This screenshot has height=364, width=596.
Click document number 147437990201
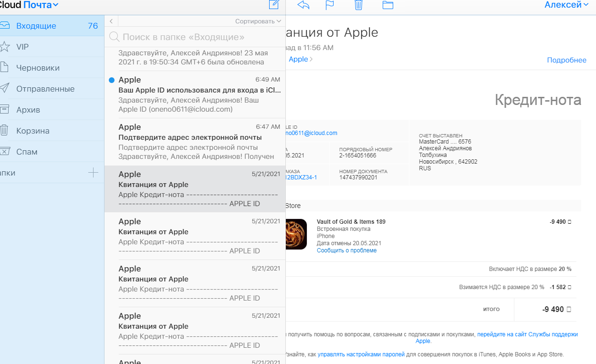(358, 177)
